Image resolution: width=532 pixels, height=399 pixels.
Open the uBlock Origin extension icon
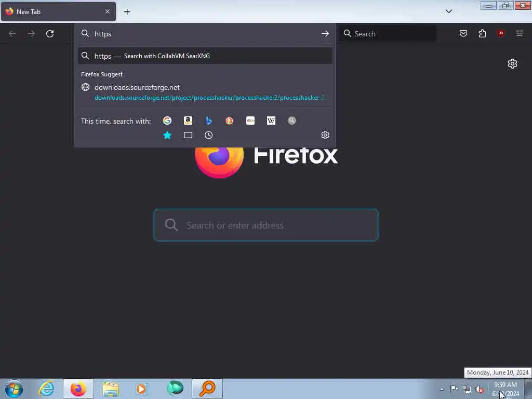500,33
